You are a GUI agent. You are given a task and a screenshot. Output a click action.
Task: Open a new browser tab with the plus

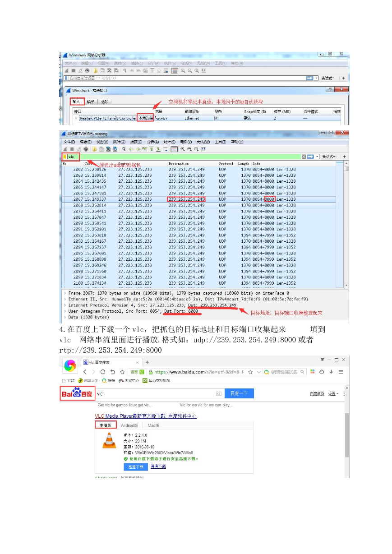pyautogui.click(x=147, y=362)
